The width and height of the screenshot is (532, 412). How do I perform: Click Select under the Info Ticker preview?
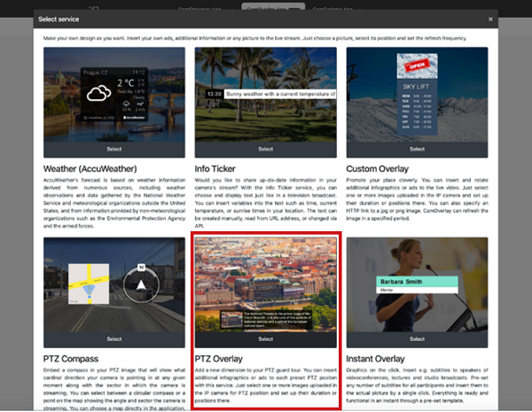coord(266,149)
